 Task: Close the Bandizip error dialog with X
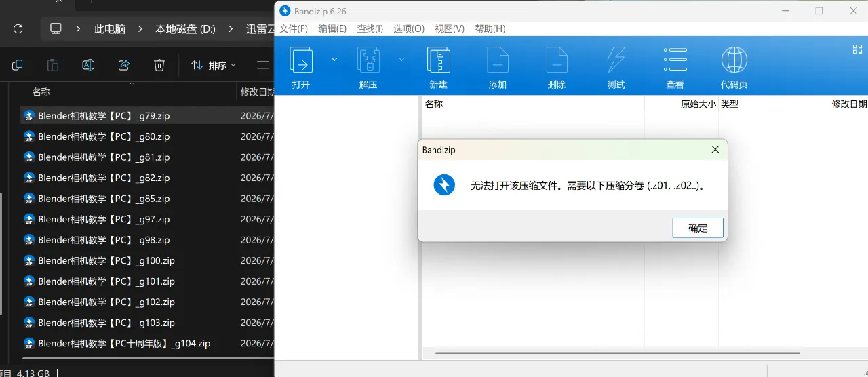pos(715,149)
